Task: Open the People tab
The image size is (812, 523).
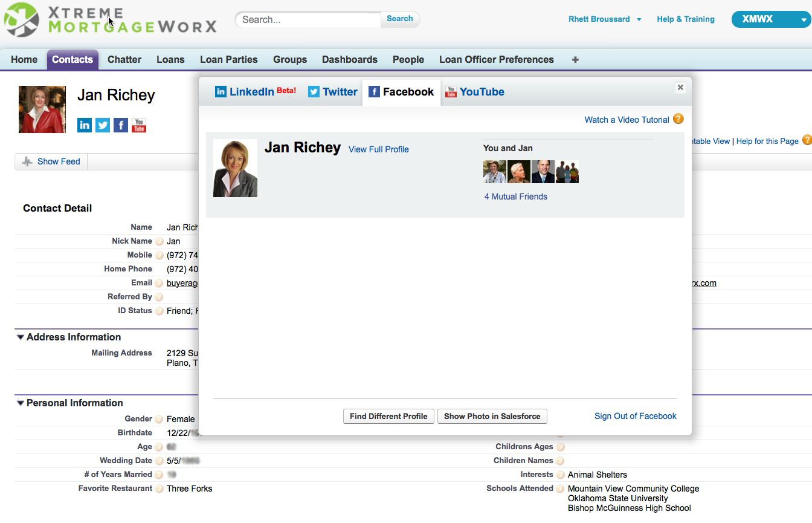Action: tap(408, 59)
